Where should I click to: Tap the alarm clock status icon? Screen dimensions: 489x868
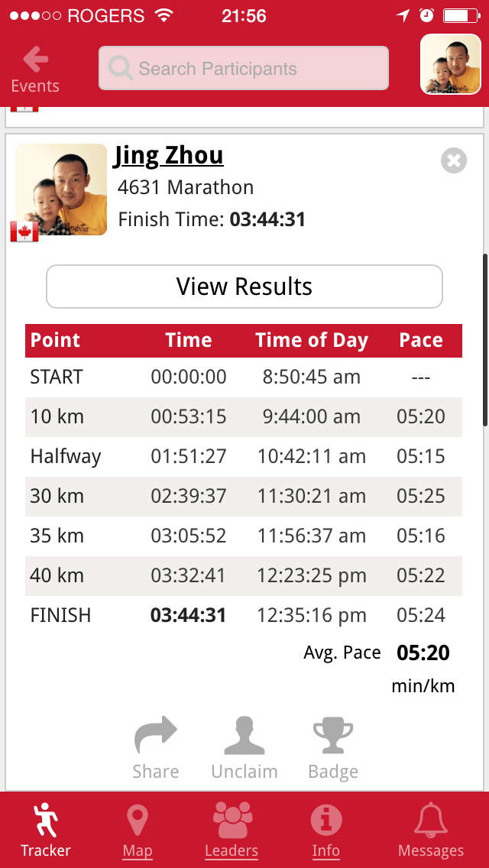pyautogui.click(x=426, y=15)
